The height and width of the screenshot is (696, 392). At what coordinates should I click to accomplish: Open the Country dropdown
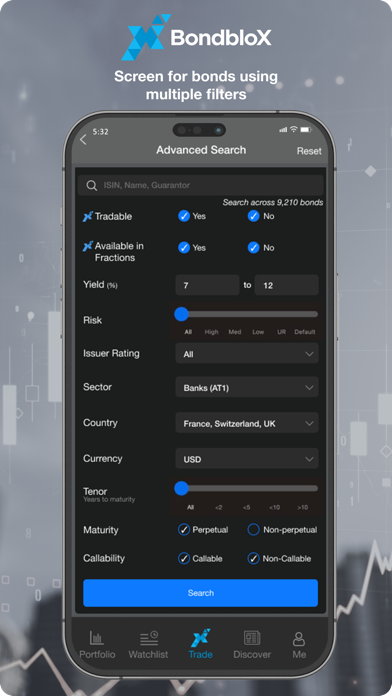[247, 423]
